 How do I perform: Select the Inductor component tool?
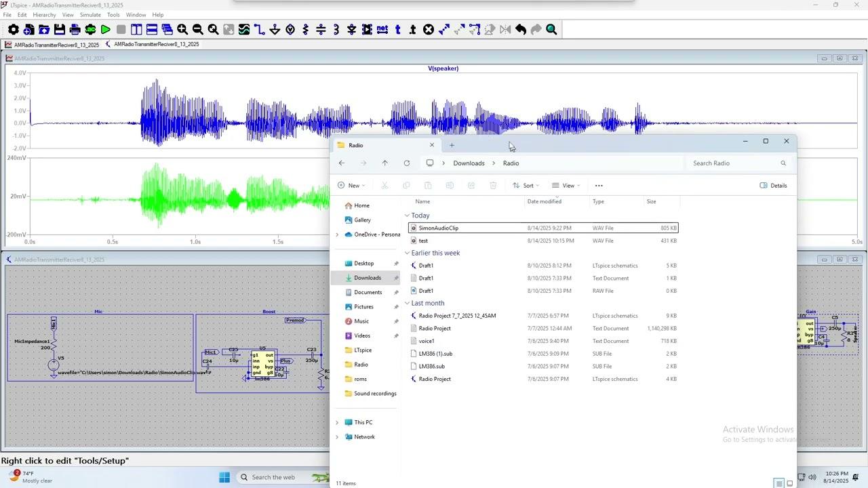336,29
